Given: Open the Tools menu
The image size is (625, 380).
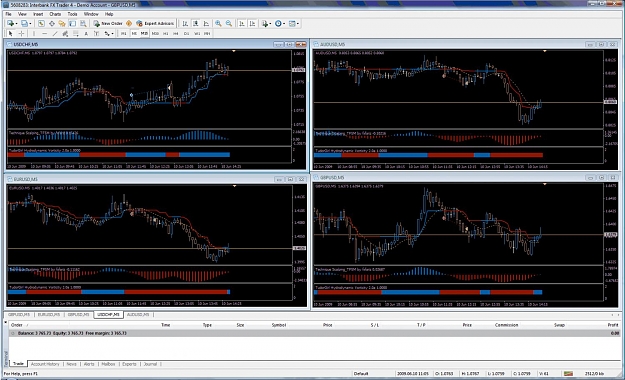Looking at the screenshot, I should 72,14.
